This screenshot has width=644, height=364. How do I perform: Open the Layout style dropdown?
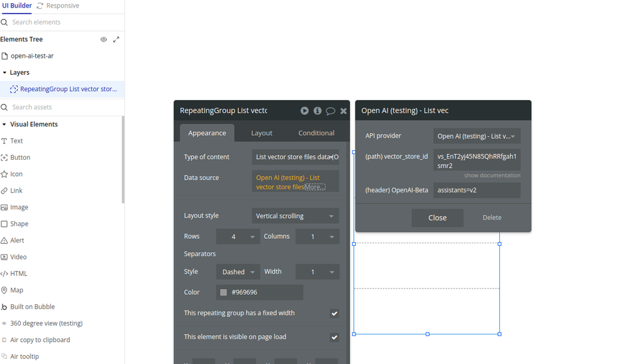(295, 216)
